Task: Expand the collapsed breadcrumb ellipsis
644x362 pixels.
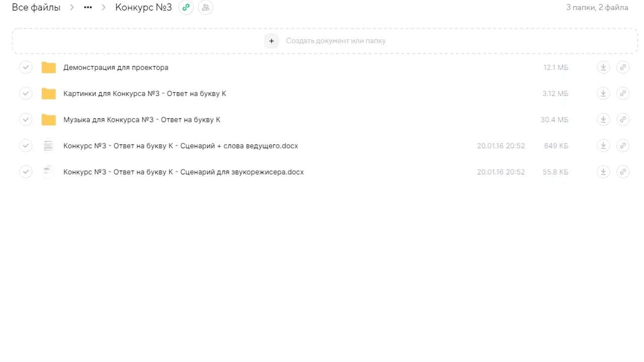Action: click(88, 8)
